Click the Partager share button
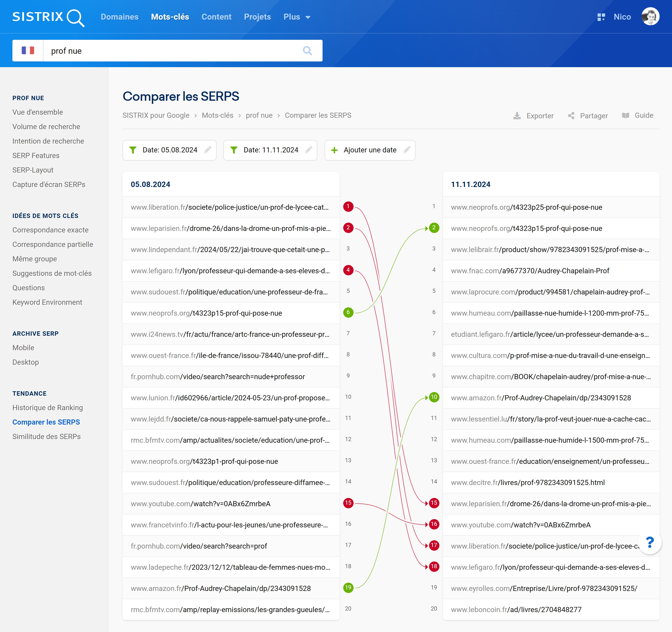This screenshot has height=632, width=672. pyautogui.click(x=588, y=115)
